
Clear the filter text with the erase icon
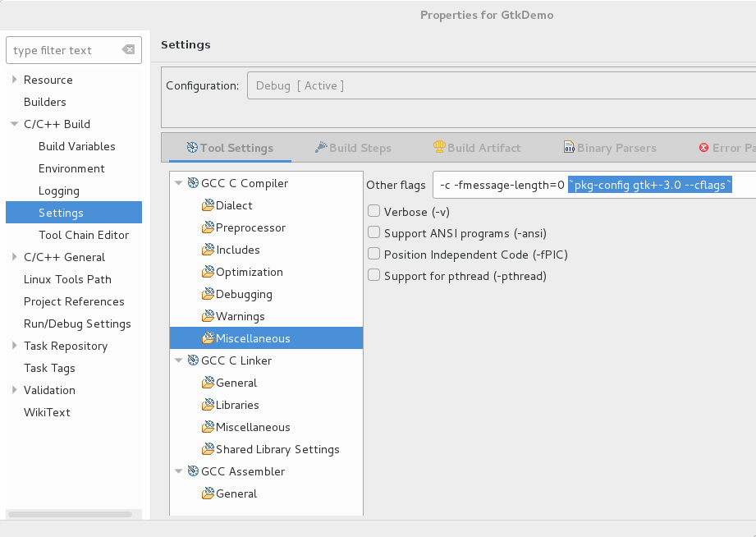coord(128,49)
